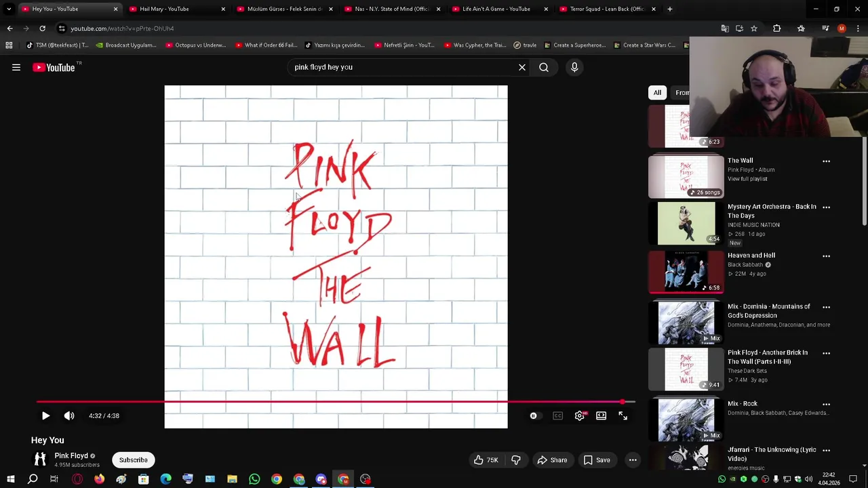The width and height of the screenshot is (868, 488).
Task: Open 'Octopus vs Underw...' bookmark
Action: tap(195, 45)
